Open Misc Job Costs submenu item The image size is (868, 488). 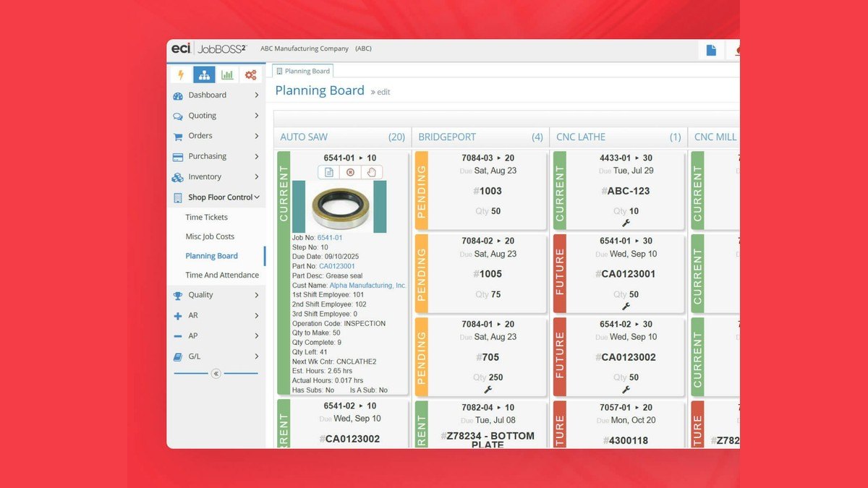(x=210, y=236)
